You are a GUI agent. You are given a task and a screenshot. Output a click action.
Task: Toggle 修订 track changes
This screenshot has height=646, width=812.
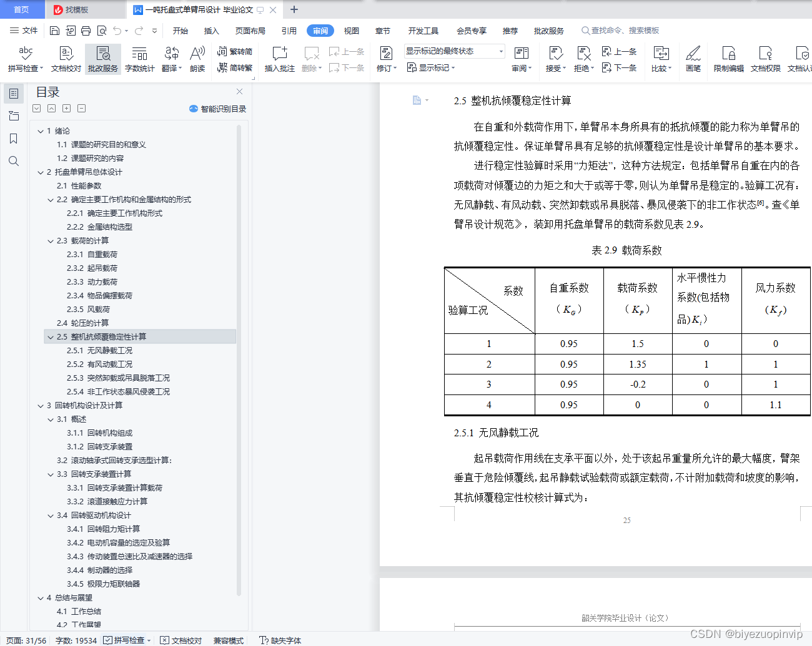pyautogui.click(x=386, y=59)
